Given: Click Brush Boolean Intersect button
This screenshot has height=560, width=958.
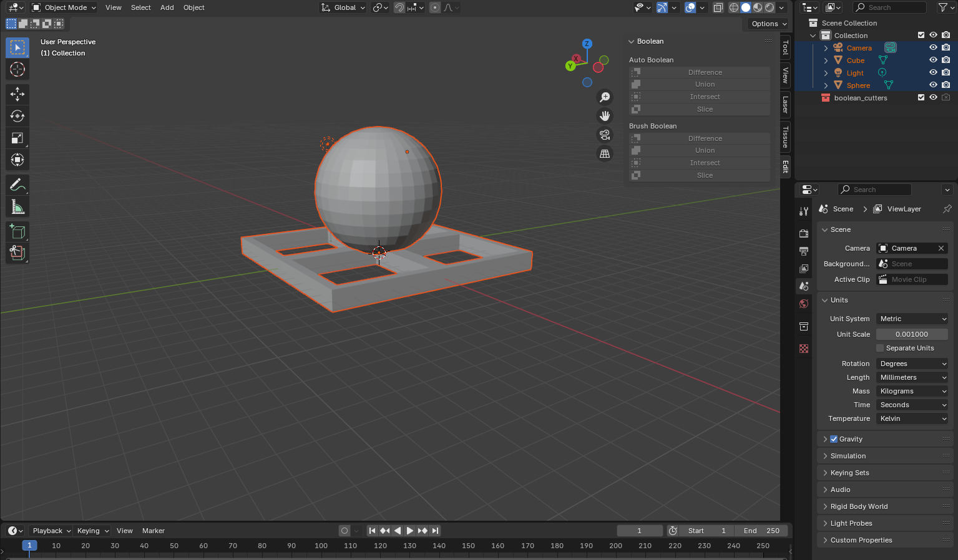Looking at the screenshot, I should coord(700,163).
